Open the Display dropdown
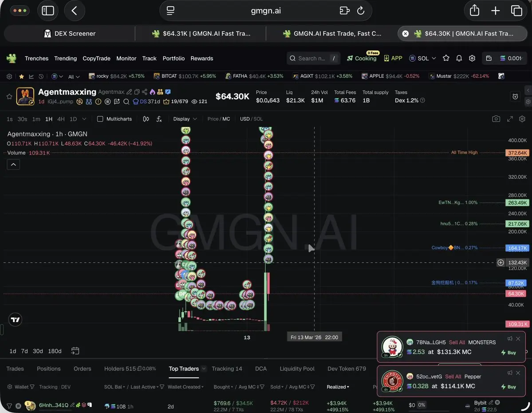This screenshot has width=532, height=413. click(185, 119)
